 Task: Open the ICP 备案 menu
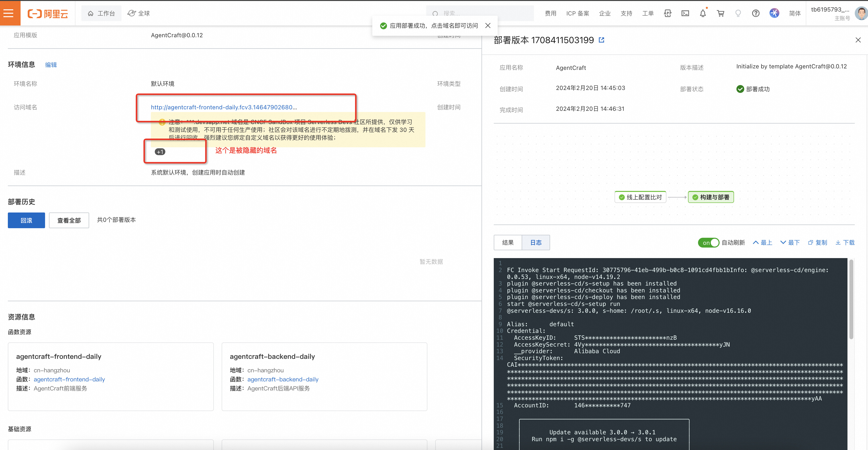tap(578, 13)
